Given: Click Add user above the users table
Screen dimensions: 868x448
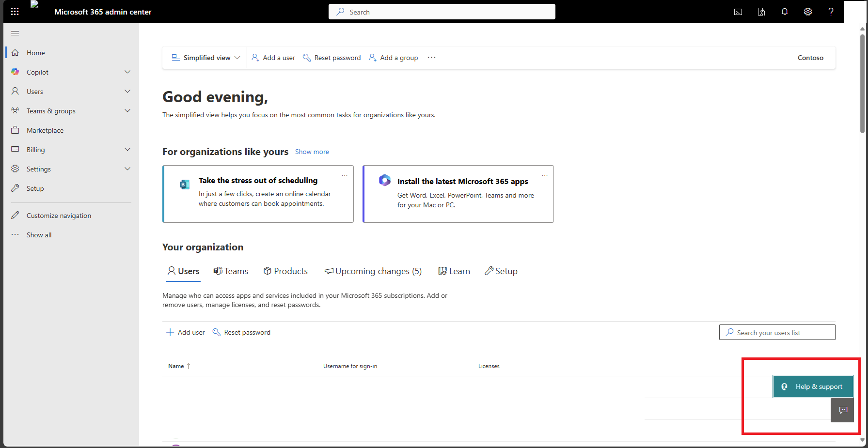Looking at the screenshot, I should click(x=186, y=332).
